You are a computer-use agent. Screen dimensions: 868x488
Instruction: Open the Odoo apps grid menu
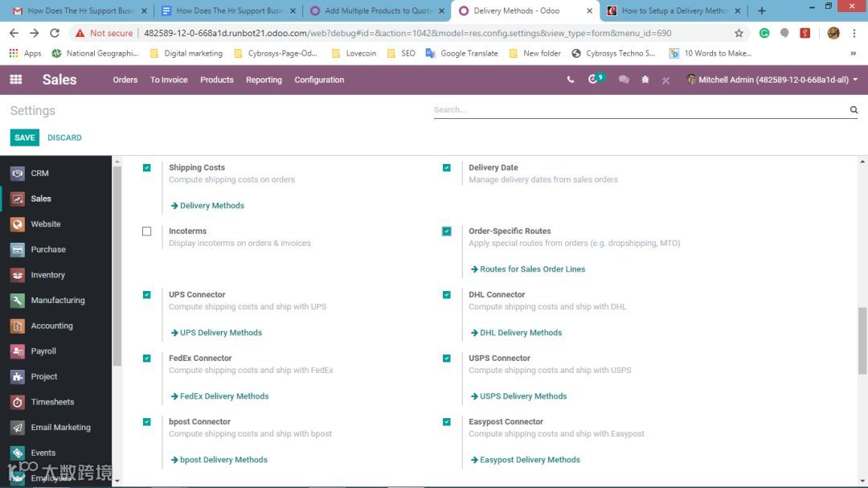click(x=16, y=80)
